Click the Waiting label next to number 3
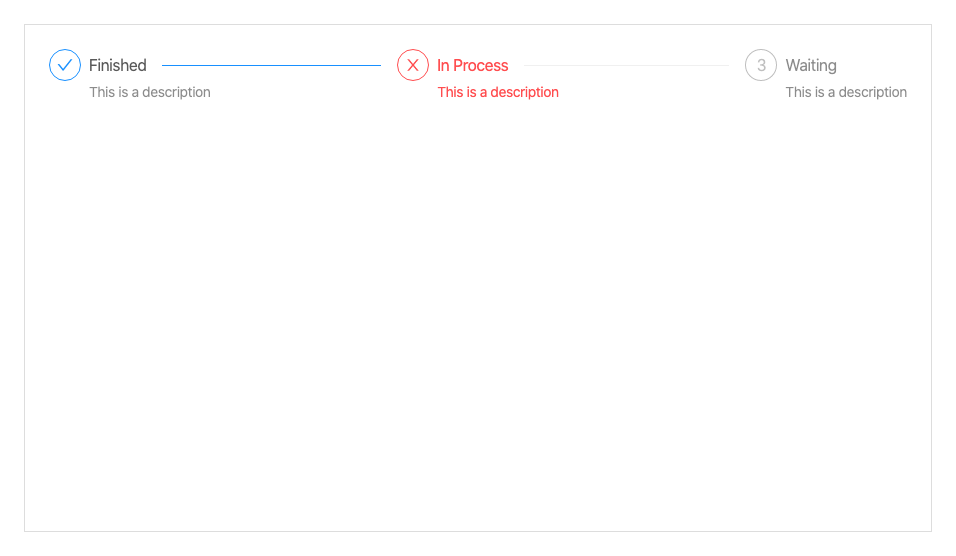956x556 pixels. [811, 65]
